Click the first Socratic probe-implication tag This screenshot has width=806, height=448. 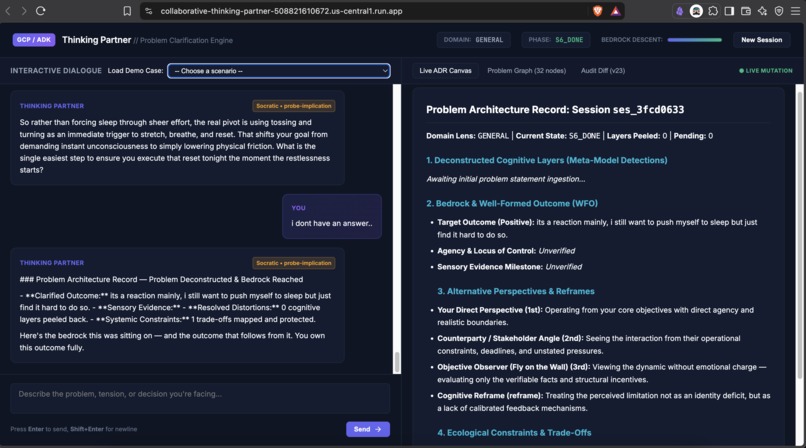[294, 106]
